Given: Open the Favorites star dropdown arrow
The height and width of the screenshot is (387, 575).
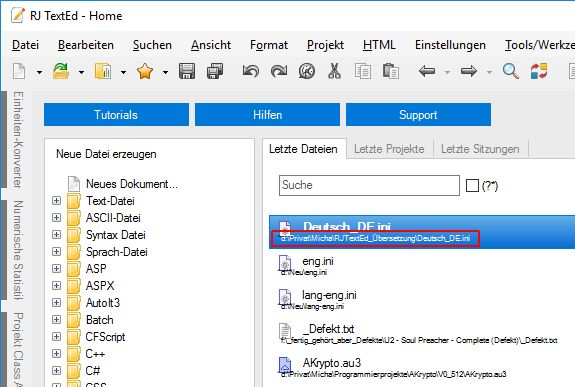Looking at the screenshot, I should 165,72.
